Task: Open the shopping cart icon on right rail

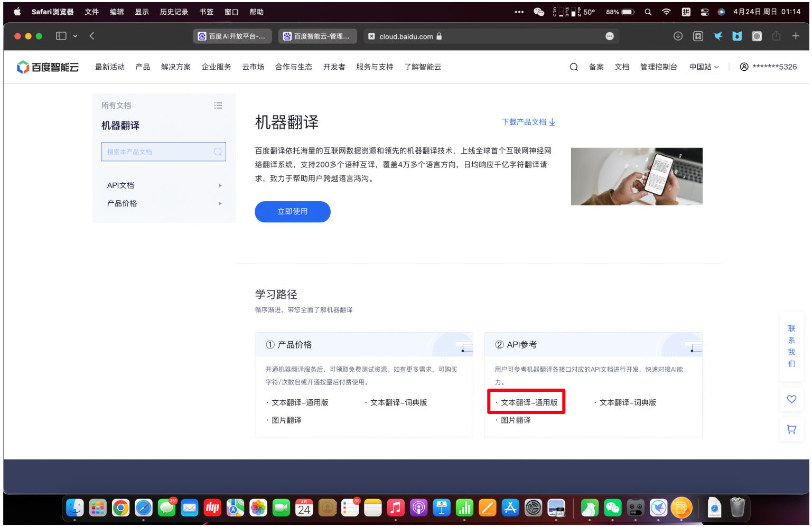Action: pyautogui.click(x=791, y=429)
